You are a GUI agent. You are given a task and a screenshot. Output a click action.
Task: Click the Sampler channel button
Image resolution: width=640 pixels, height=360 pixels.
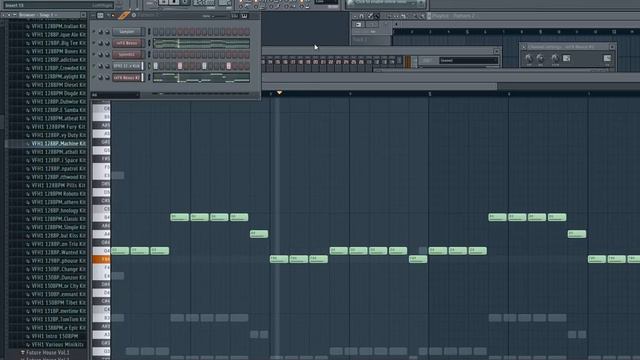[127, 32]
